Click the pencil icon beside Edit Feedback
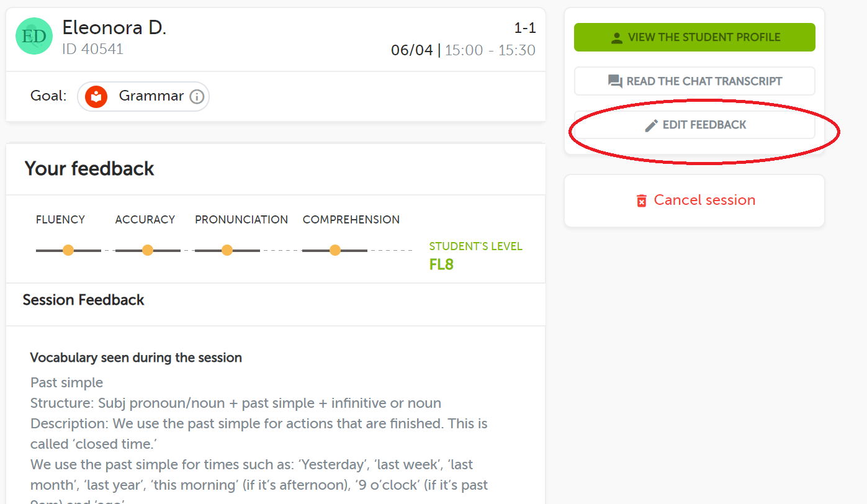The image size is (867, 504). tap(651, 125)
